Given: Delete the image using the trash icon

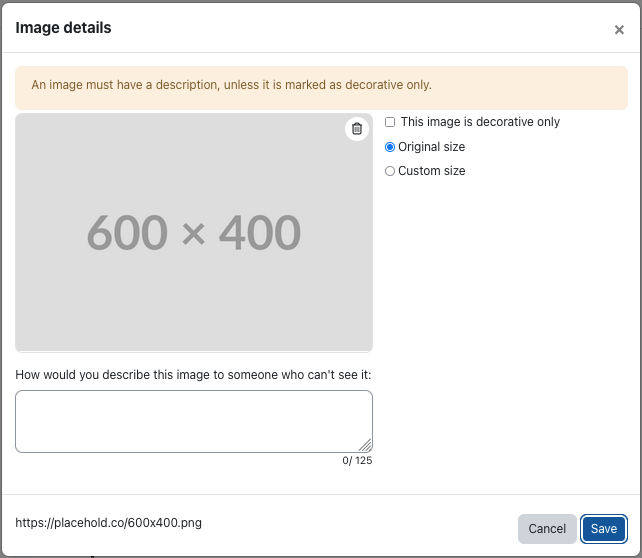Looking at the screenshot, I should point(357,129).
